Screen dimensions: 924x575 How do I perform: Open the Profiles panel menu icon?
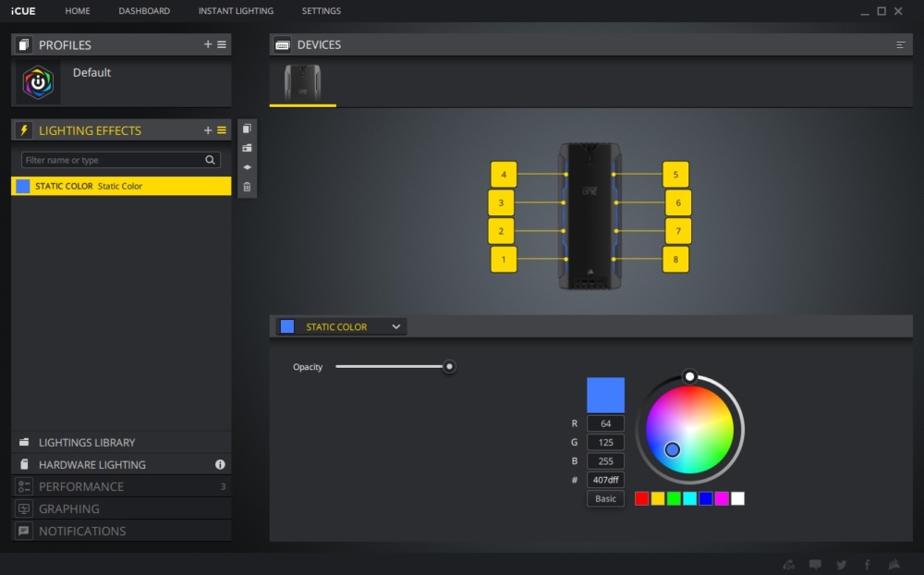(222, 44)
